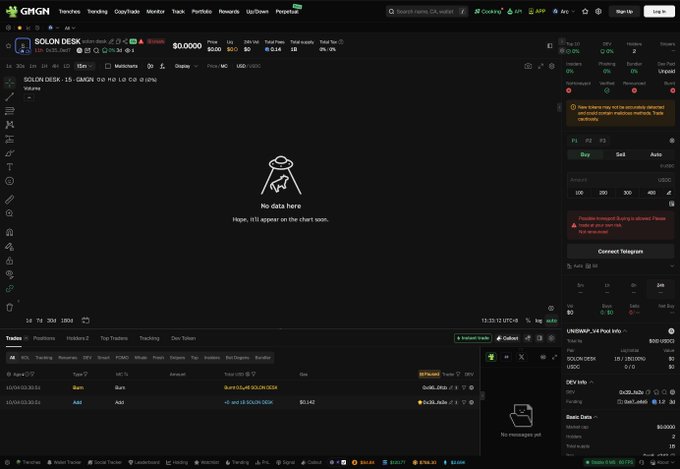Viewport: 680px width, 469px height.
Task: Click the Amount input field in trade panel
Action: pyautogui.click(x=620, y=180)
